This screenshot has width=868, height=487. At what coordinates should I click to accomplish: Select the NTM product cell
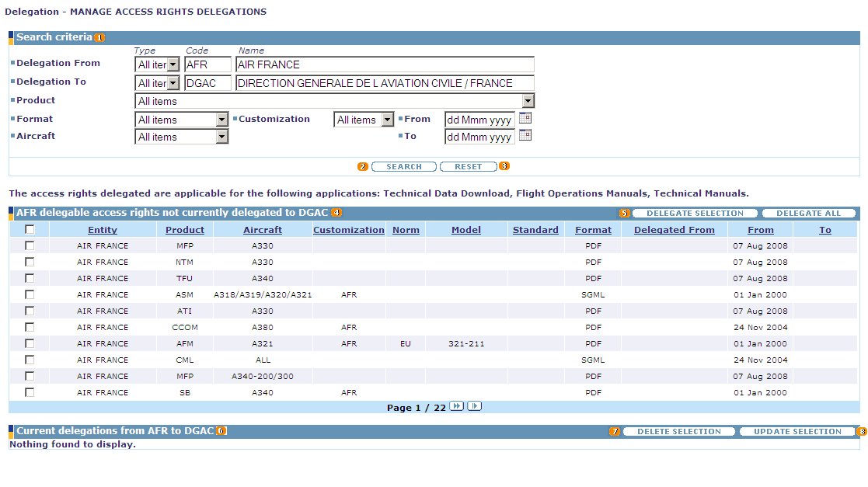(185, 262)
